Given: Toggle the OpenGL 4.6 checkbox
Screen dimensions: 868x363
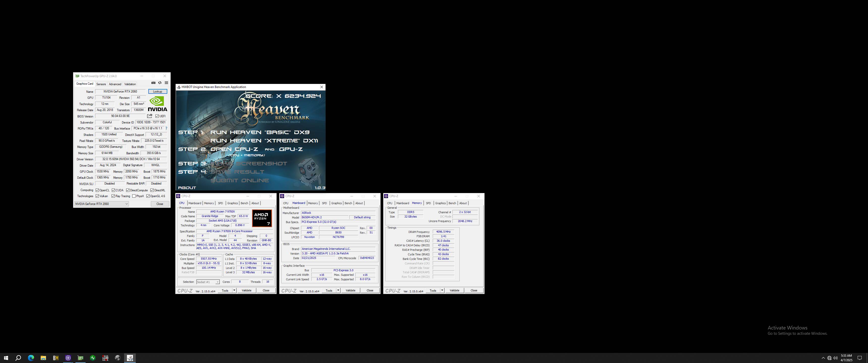Looking at the screenshot, I should (x=148, y=196).
